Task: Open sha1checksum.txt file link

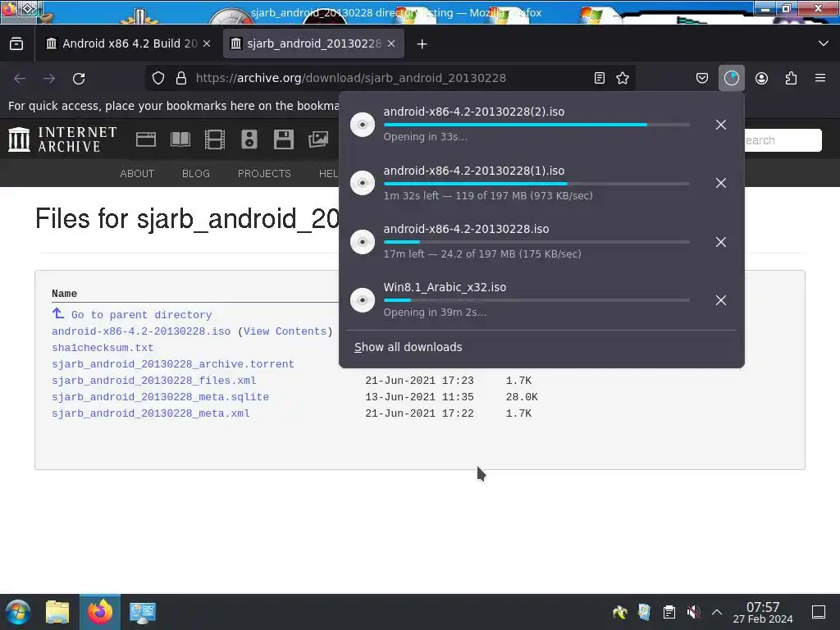Action: (103, 348)
